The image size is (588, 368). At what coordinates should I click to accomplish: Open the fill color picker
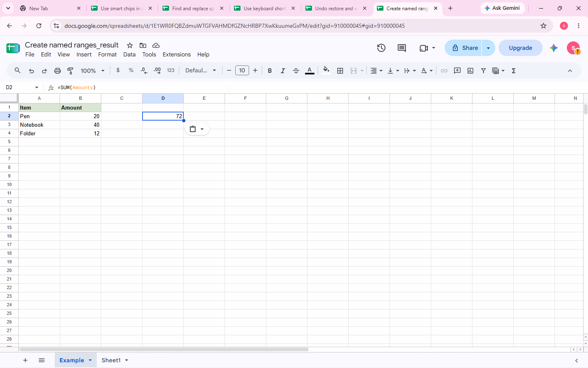(x=326, y=70)
